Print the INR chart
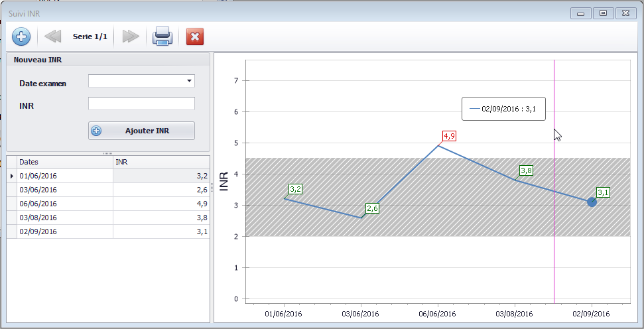Viewport: 644px width, 329px height. pyautogui.click(x=162, y=36)
